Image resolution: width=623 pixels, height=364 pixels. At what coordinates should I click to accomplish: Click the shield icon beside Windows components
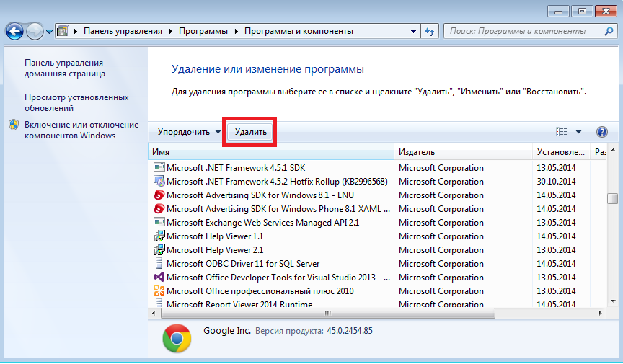point(14,125)
